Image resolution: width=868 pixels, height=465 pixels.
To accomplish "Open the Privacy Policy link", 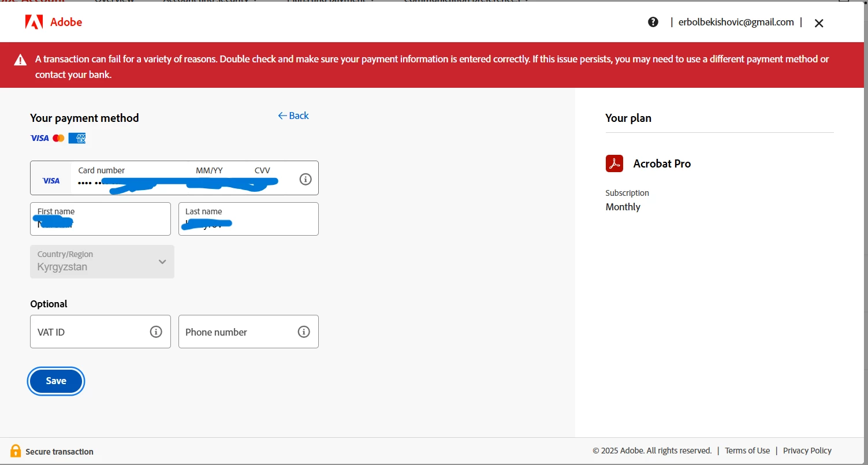I will (807, 451).
